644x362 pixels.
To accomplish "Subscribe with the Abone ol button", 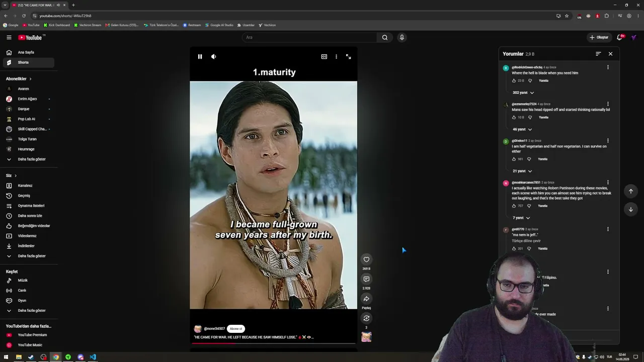I will point(236,329).
